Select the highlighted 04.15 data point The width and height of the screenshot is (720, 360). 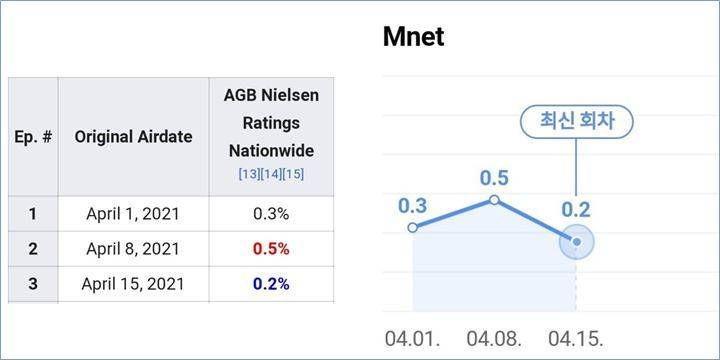coord(577,242)
